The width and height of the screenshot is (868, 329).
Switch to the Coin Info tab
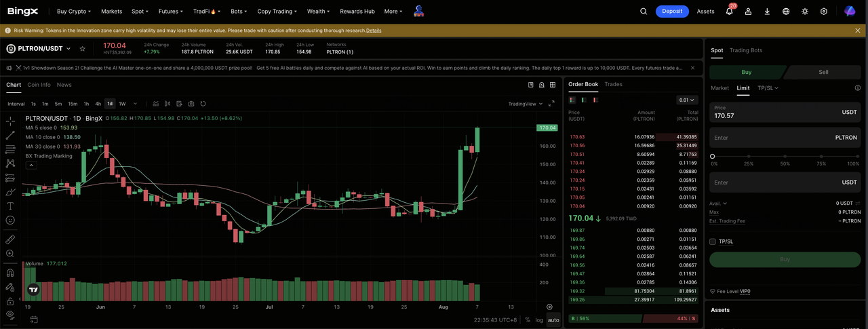(39, 85)
